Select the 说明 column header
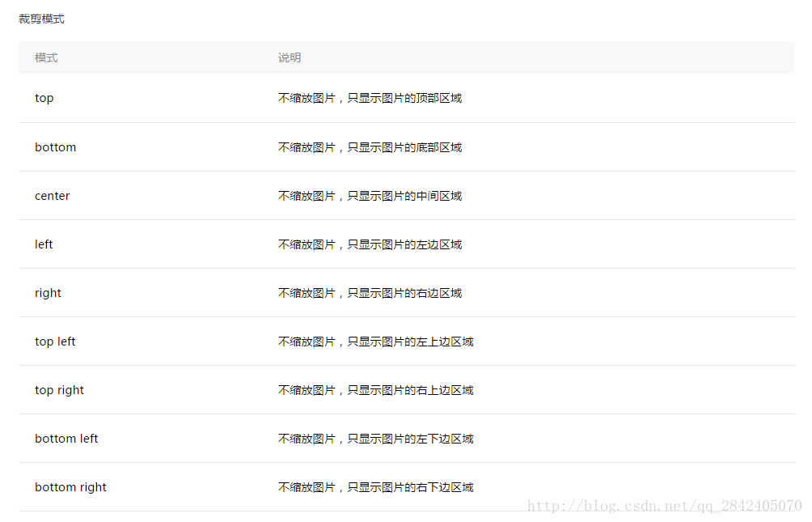The height and width of the screenshot is (522, 812). 290,57
